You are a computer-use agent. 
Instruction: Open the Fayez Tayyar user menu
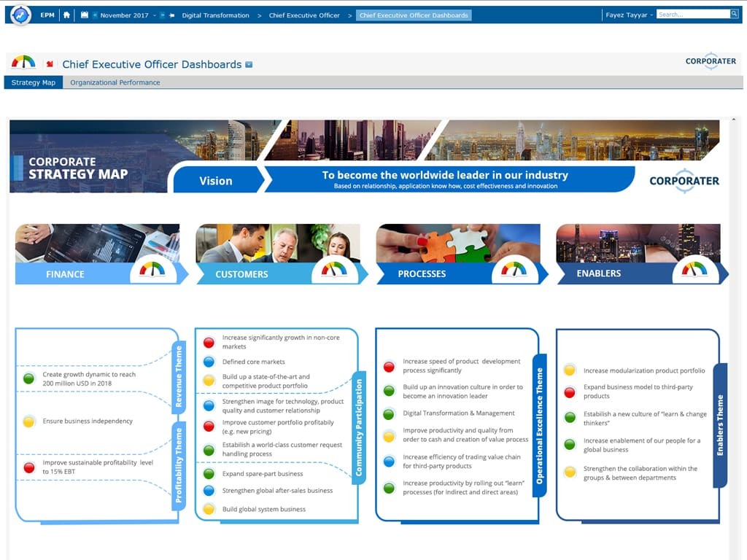point(628,15)
